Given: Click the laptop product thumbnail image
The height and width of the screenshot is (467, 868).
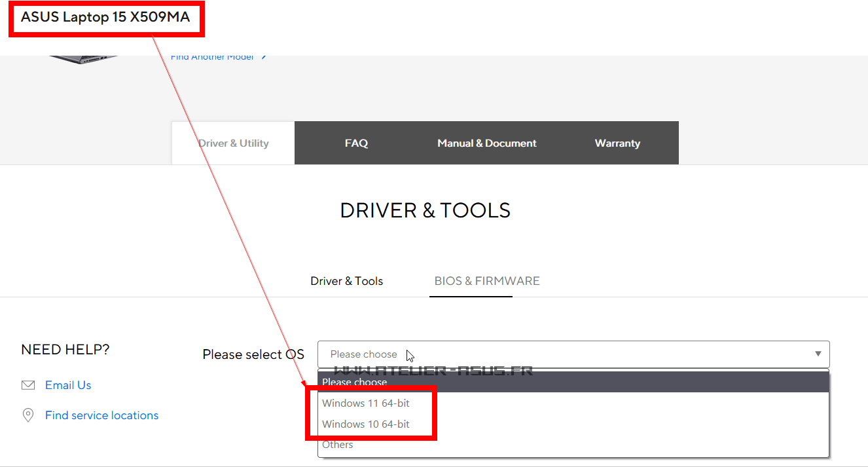Looking at the screenshot, I should coord(83,59).
